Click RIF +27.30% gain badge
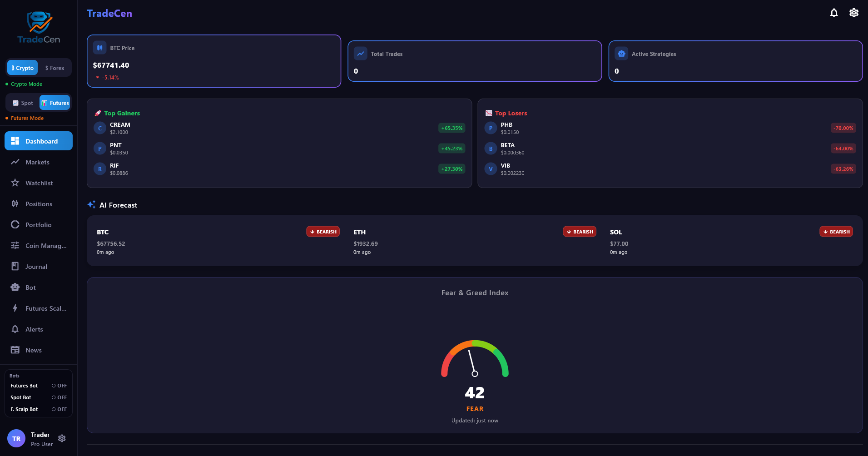This screenshot has width=868, height=456. [452, 169]
